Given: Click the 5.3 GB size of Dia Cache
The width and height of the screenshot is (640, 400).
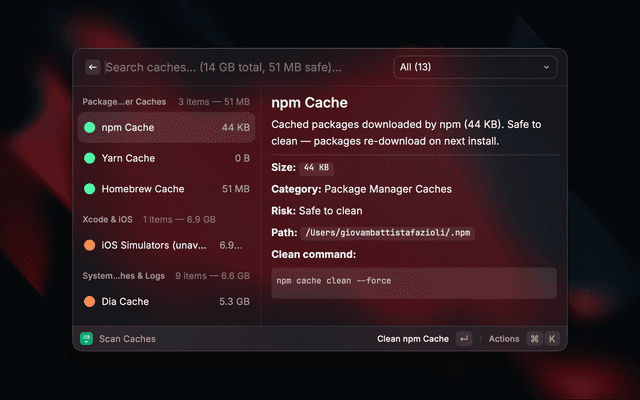Looking at the screenshot, I should (234, 301).
